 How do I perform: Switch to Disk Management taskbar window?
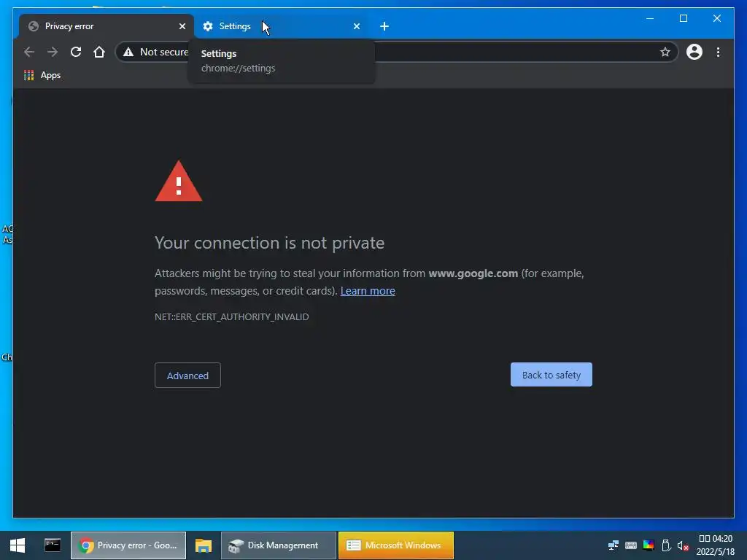(279, 545)
